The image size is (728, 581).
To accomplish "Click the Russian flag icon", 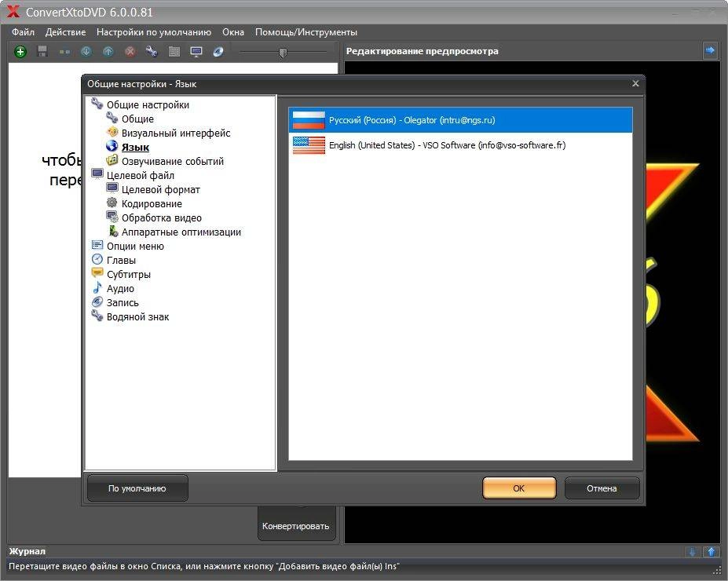I will coord(309,120).
